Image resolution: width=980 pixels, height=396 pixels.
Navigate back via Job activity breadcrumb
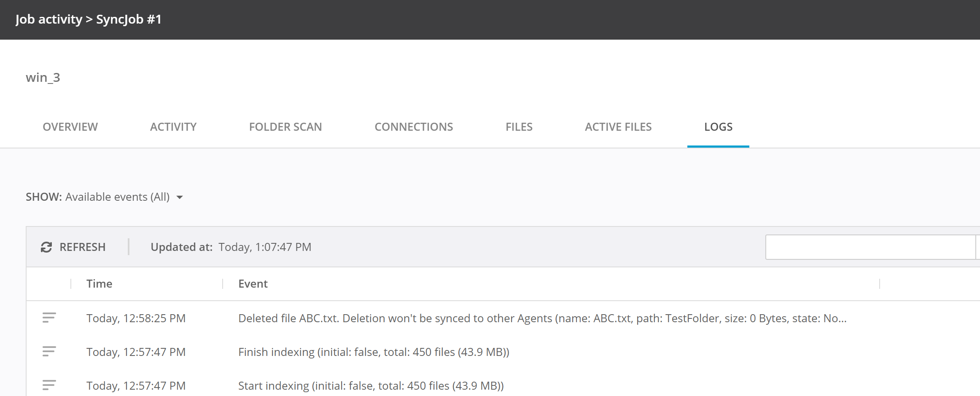[49, 19]
